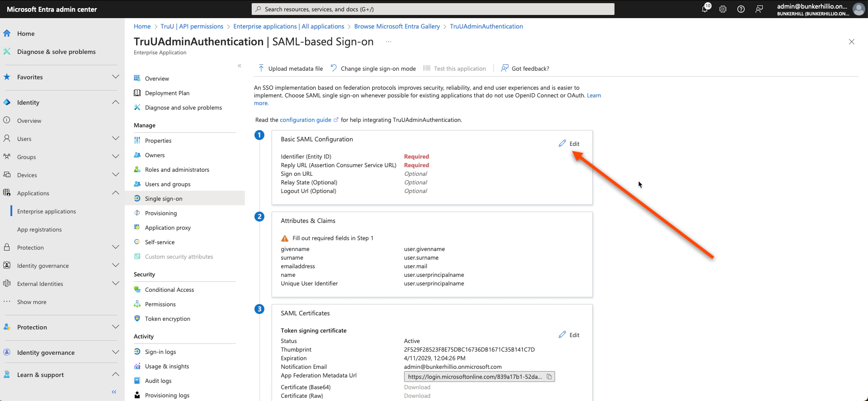Download Certificate (Raw)

coord(417,396)
